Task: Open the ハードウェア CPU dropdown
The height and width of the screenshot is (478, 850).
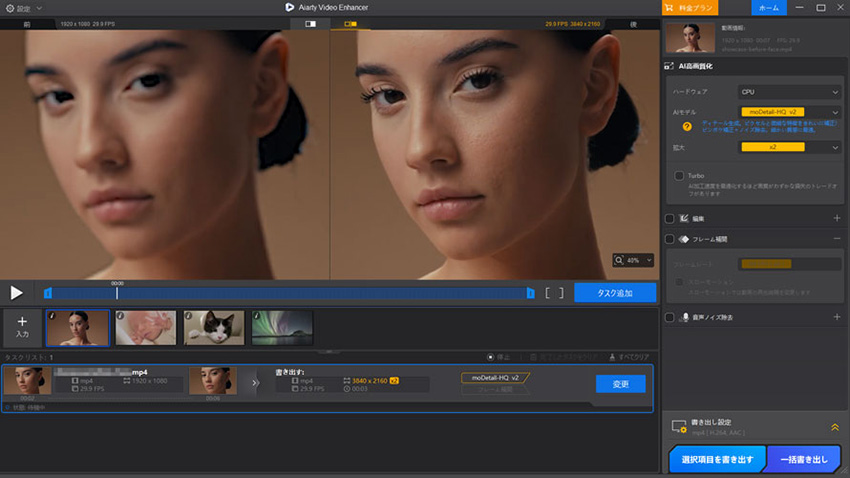Action: (x=790, y=91)
